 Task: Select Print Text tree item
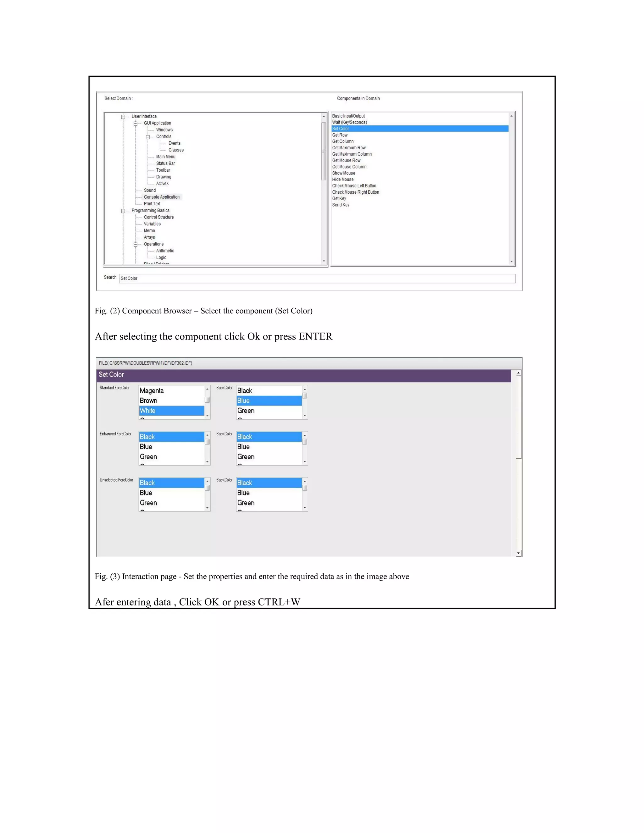(152, 204)
